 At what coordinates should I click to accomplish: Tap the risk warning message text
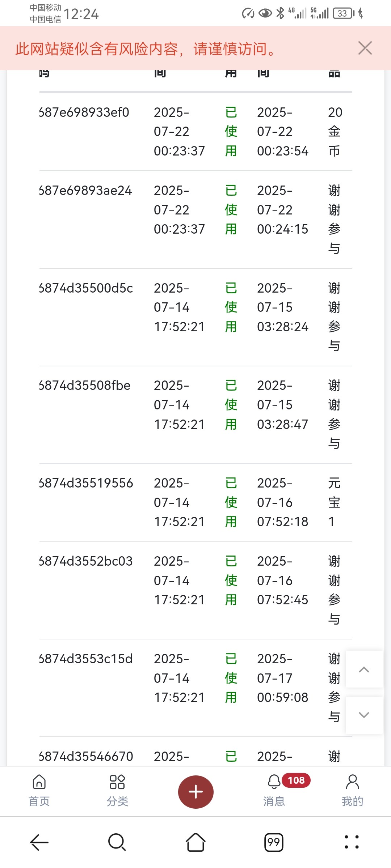(146, 48)
